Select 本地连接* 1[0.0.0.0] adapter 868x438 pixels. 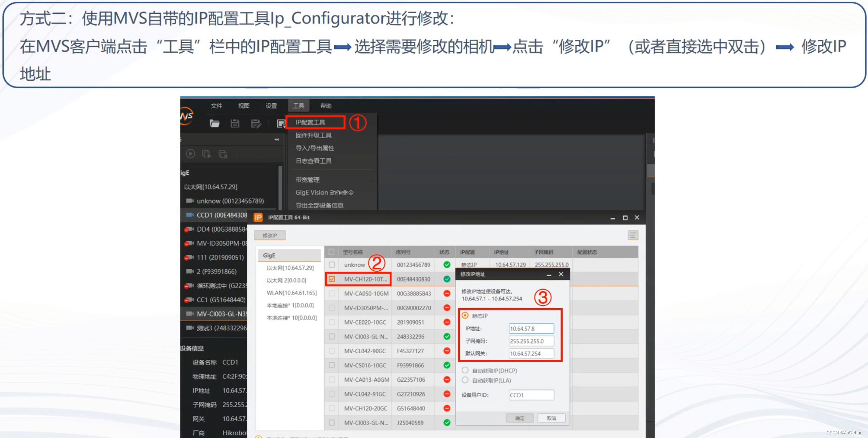coord(290,305)
